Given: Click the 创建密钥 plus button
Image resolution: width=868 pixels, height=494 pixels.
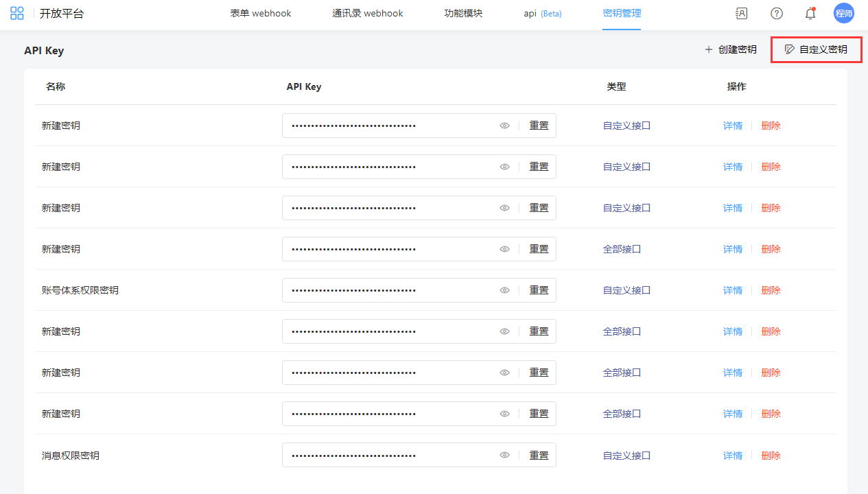Looking at the screenshot, I should 731,49.
